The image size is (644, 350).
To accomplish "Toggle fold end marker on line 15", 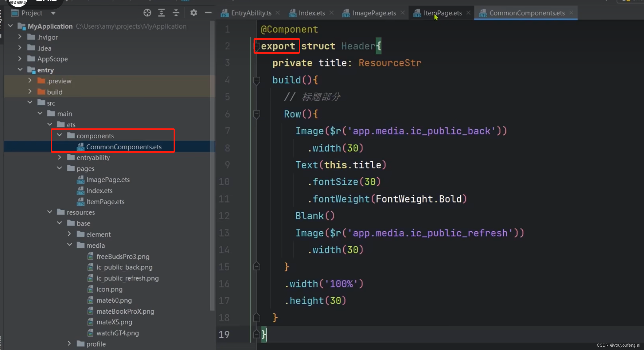I will click(256, 266).
